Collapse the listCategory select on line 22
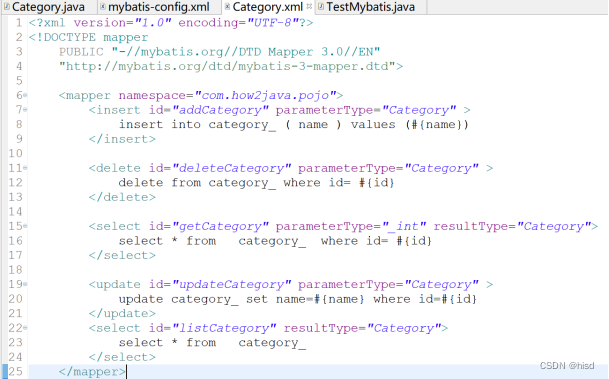609x379 pixels. pyautogui.click(x=25, y=328)
